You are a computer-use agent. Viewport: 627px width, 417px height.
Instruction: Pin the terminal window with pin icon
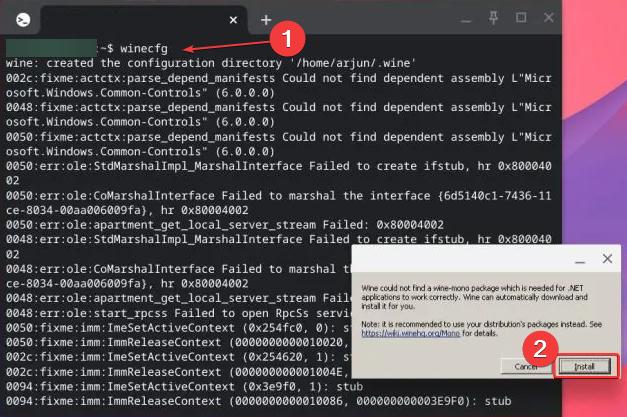pyautogui.click(x=493, y=18)
